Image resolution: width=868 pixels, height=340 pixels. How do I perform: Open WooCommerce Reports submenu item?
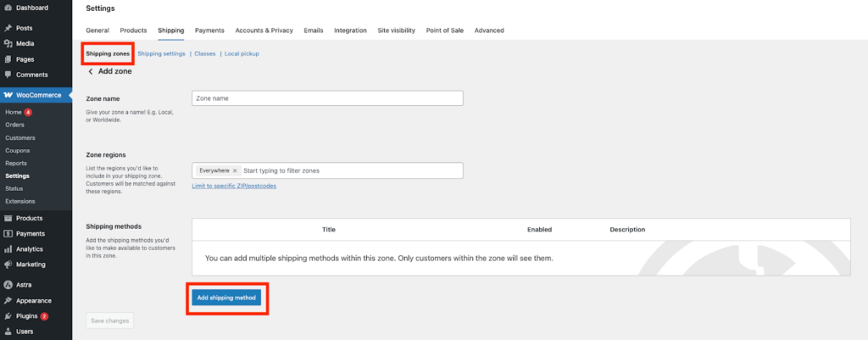click(x=16, y=164)
